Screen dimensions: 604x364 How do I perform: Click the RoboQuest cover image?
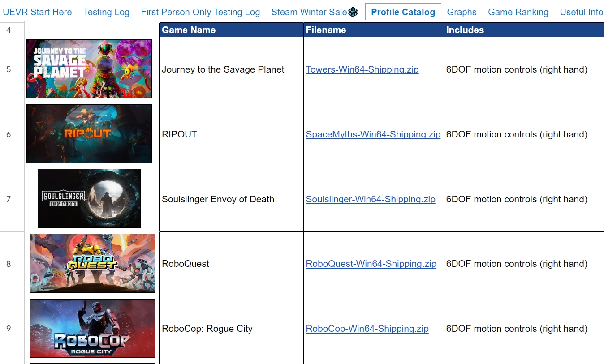click(93, 263)
